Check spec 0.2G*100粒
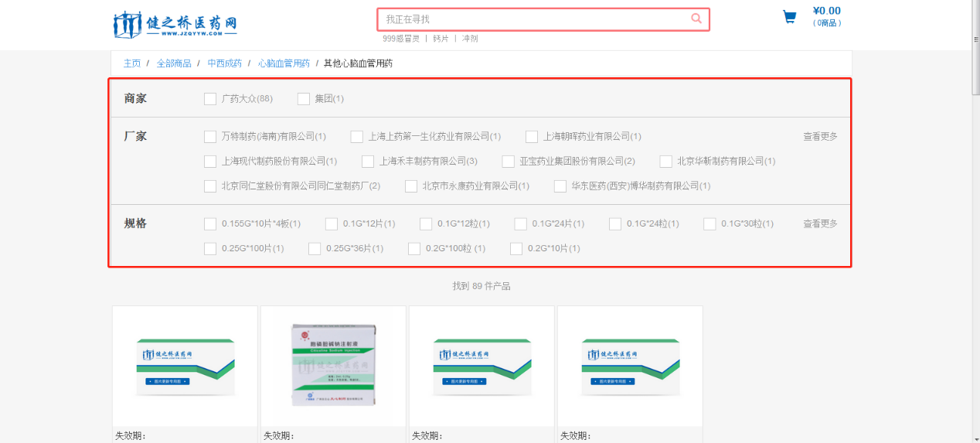The width and height of the screenshot is (980, 443). click(x=414, y=249)
